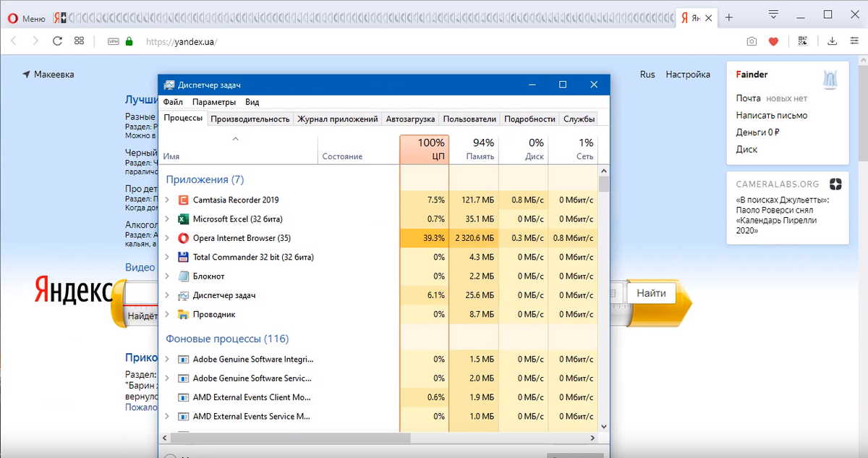The width and height of the screenshot is (868, 458).
Task: Switch to Производительность tab
Action: pyautogui.click(x=250, y=119)
